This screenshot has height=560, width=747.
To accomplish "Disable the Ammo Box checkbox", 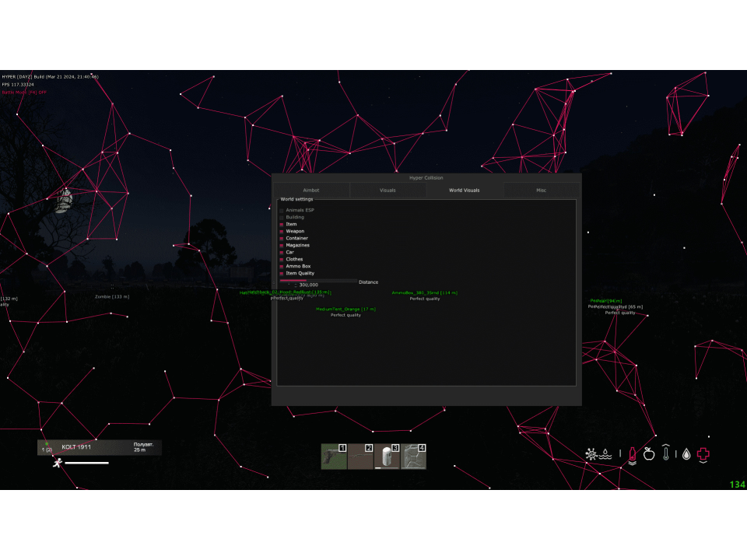I will point(282,267).
